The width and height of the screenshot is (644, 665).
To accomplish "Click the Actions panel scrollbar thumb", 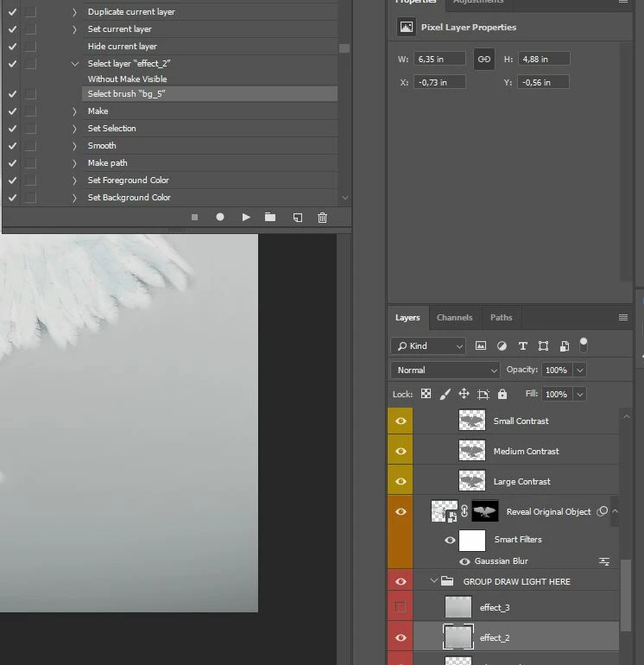I will click(x=344, y=48).
